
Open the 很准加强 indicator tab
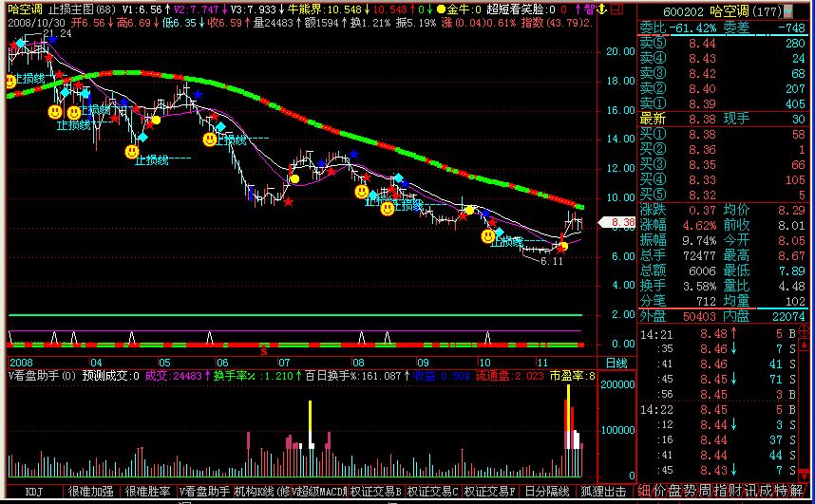(x=91, y=491)
